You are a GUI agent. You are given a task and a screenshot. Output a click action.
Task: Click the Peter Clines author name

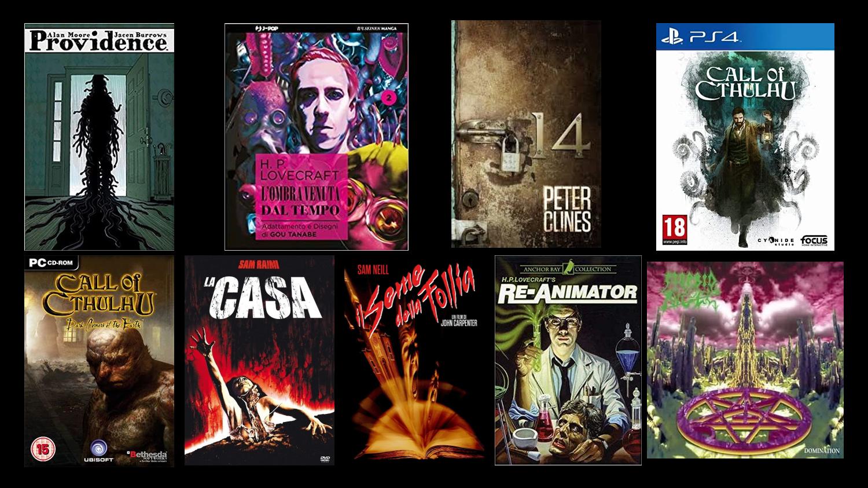567,210
